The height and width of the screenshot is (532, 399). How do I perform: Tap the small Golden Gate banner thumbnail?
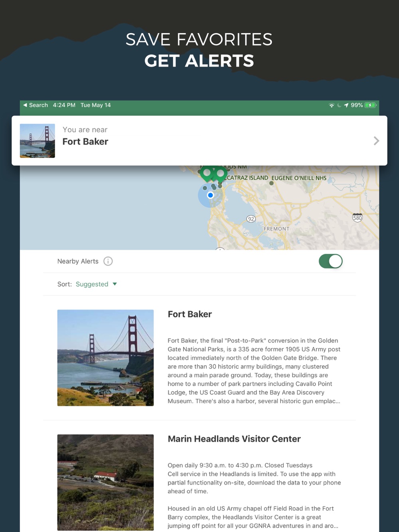click(38, 141)
